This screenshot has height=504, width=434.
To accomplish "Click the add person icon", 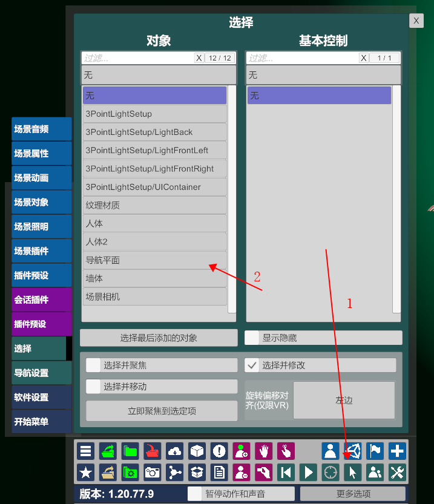I will [242, 451].
